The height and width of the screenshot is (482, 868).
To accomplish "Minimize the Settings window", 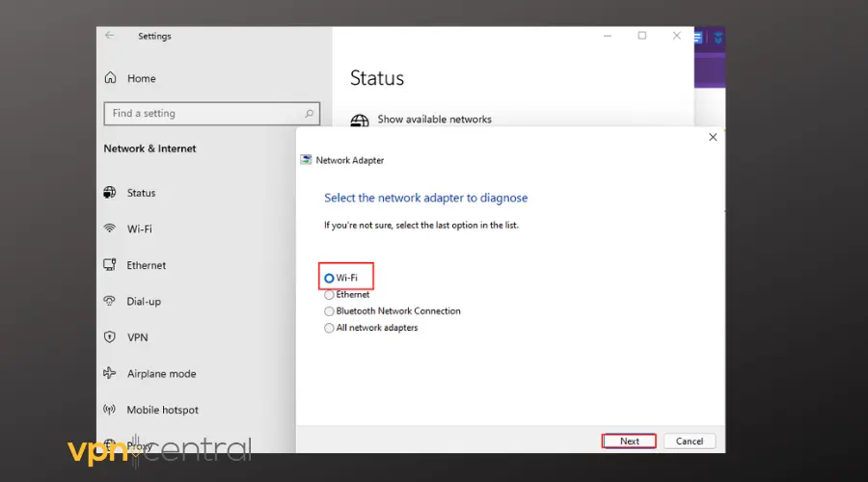I will (x=608, y=36).
